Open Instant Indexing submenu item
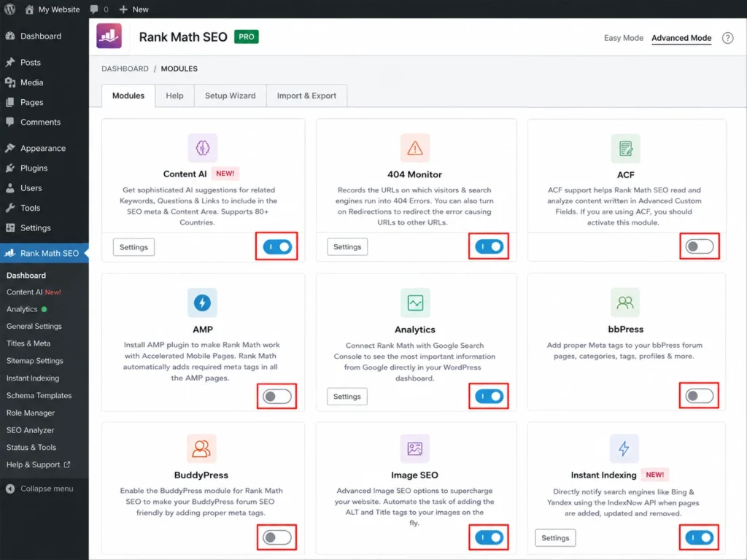Viewport: 747px width, 560px height. (x=33, y=378)
